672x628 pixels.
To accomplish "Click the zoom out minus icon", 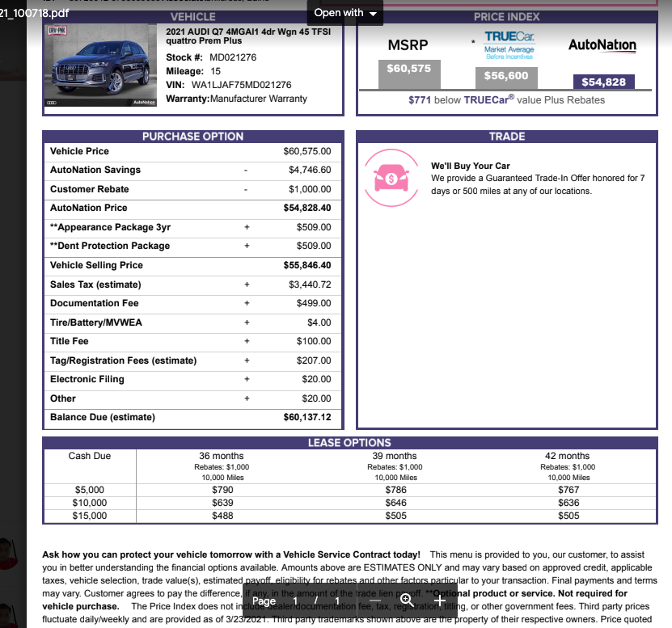I will (375, 601).
